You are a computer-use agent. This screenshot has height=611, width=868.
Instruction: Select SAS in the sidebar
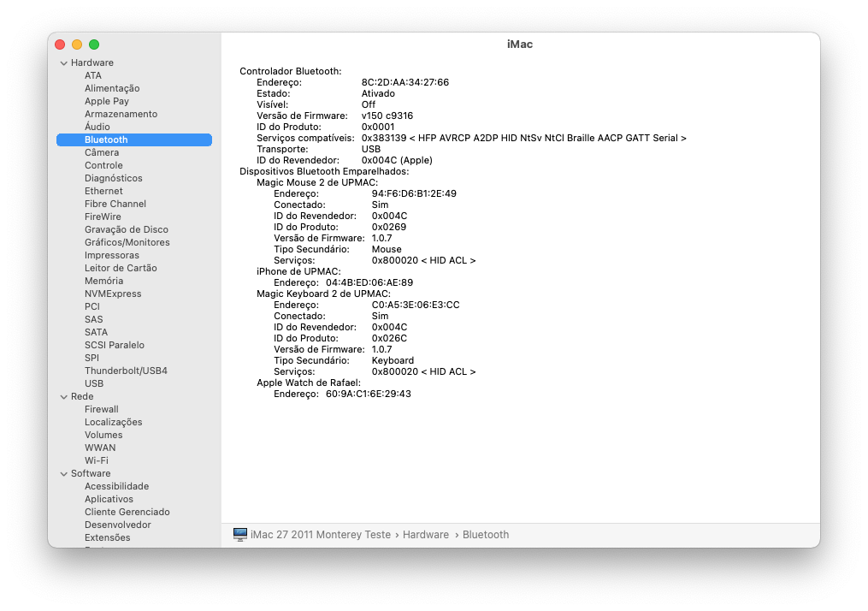[93, 319]
